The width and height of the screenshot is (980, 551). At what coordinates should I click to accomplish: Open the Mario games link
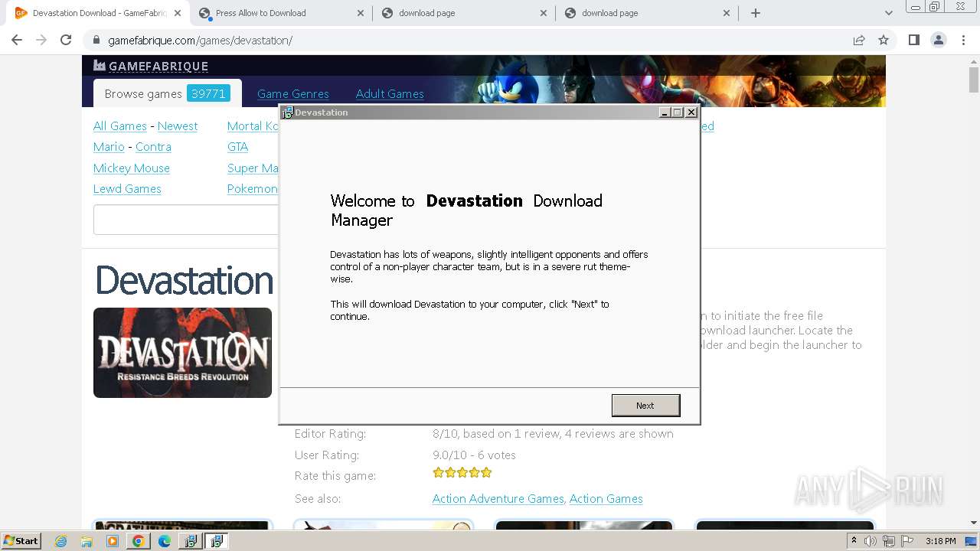click(109, 147)
